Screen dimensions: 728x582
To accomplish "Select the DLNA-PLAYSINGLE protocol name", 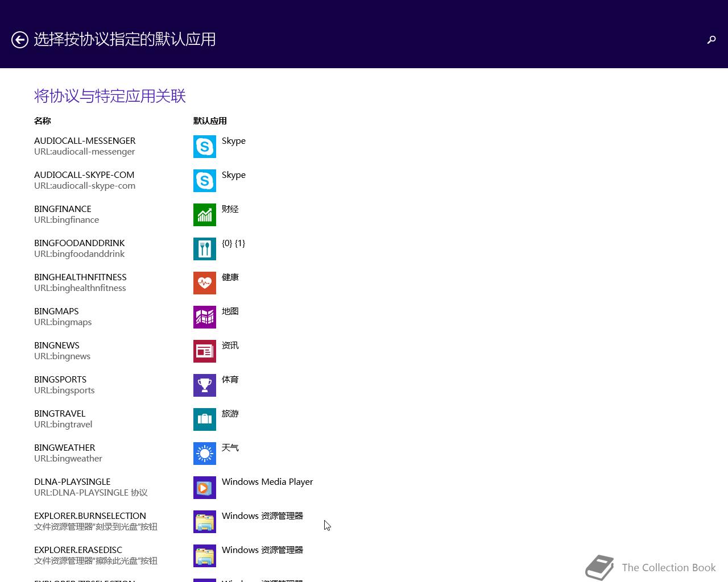I will [72, 482].
